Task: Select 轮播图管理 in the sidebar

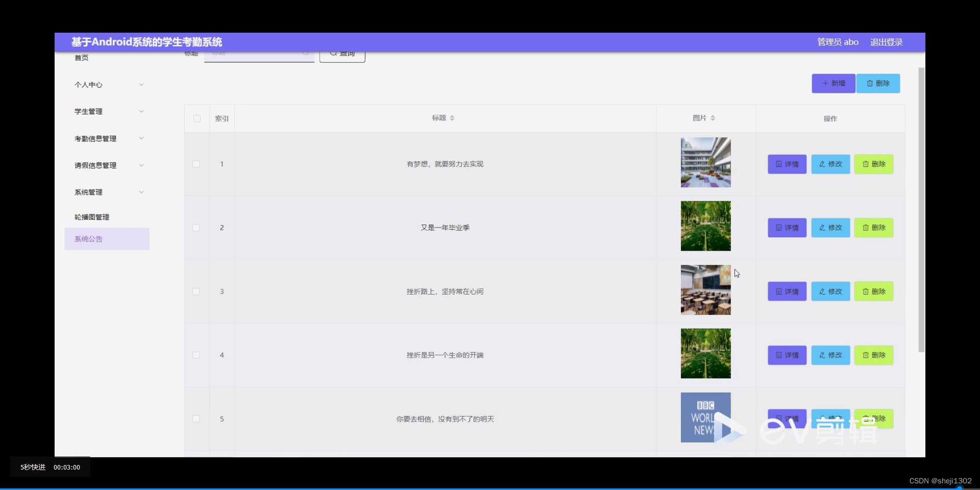Action: [x=92, y=216]
